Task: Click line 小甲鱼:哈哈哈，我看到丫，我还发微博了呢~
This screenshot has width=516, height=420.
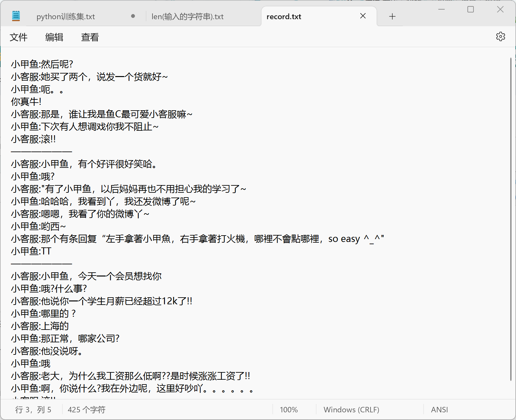Action: coord(103,201)
